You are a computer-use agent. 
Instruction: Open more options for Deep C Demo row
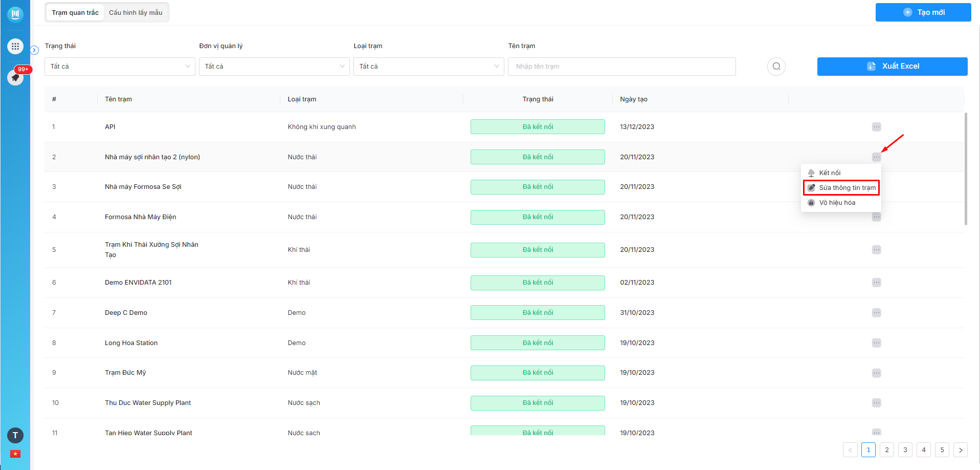[877, 313]
